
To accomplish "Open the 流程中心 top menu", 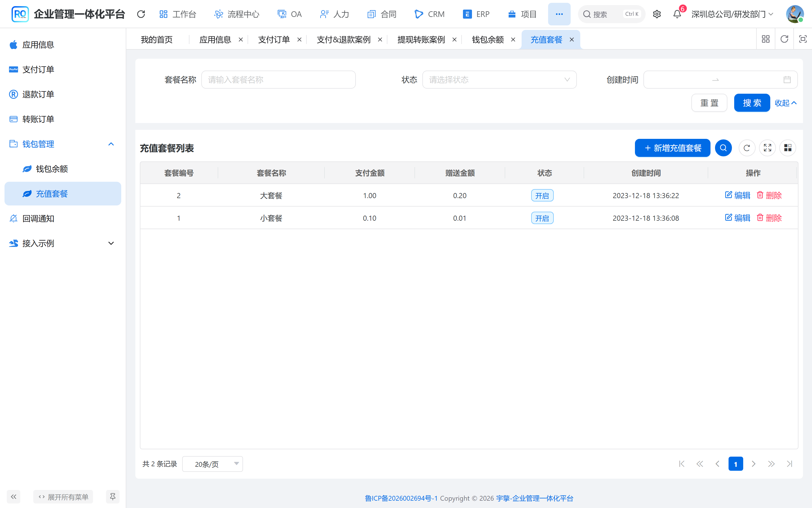I will [237, 14].
